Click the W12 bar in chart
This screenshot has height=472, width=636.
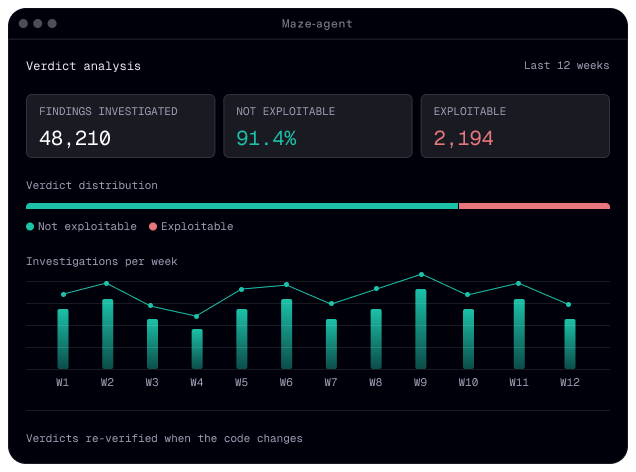click(x=570, y=344)
